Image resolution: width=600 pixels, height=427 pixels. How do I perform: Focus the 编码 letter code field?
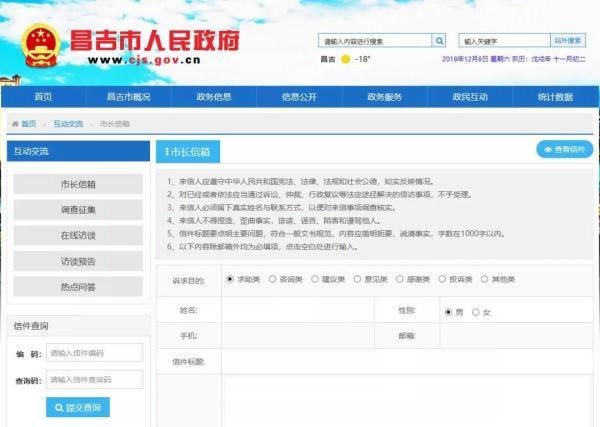95,352
